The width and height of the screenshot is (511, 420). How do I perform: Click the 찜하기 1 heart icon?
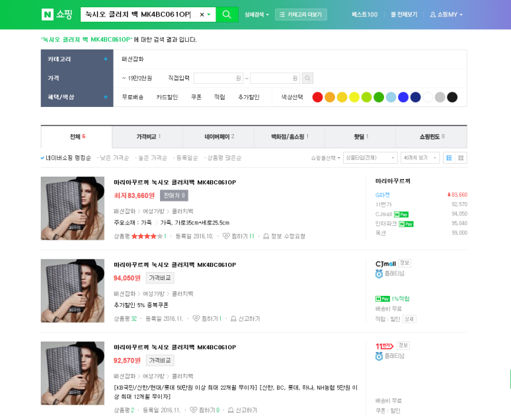coord(196,318)
